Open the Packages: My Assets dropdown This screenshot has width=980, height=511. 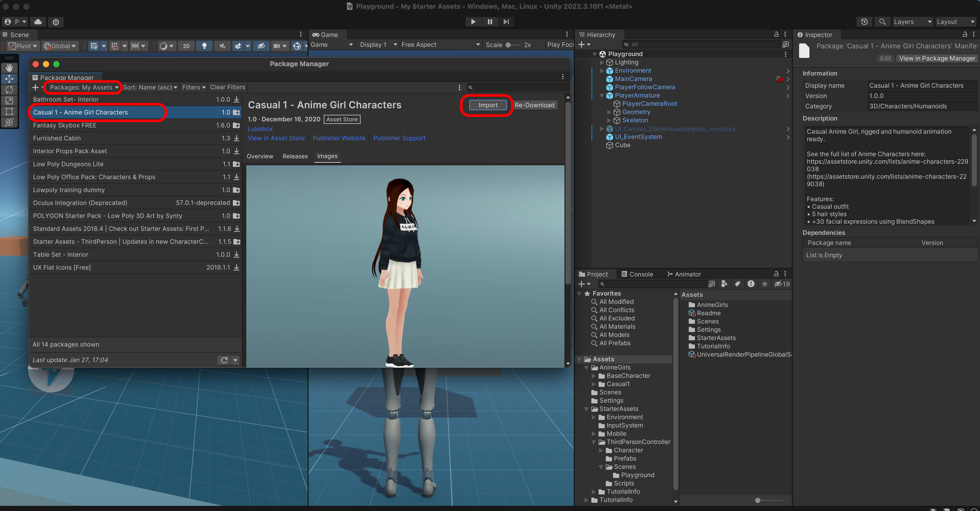[84, 88]
